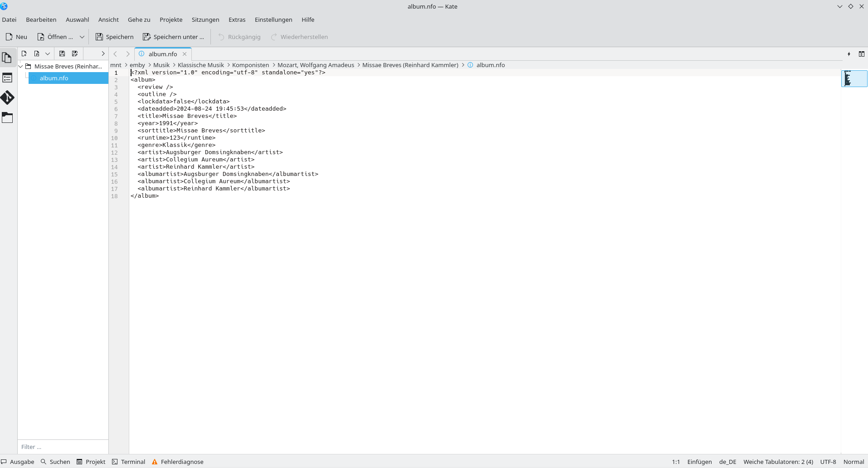Collapse the Missae Breves folder tree node
Viewport: 868px width, 468px height.
coord(21,66)
